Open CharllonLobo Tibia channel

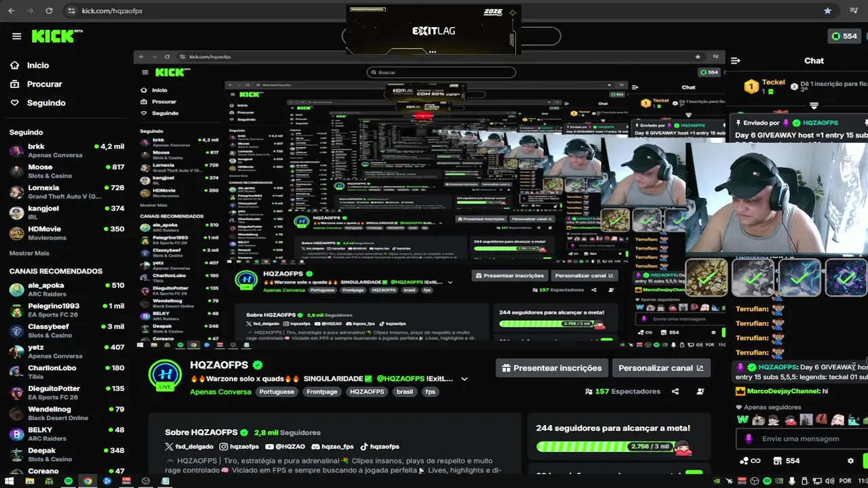(x=66, y=372)
